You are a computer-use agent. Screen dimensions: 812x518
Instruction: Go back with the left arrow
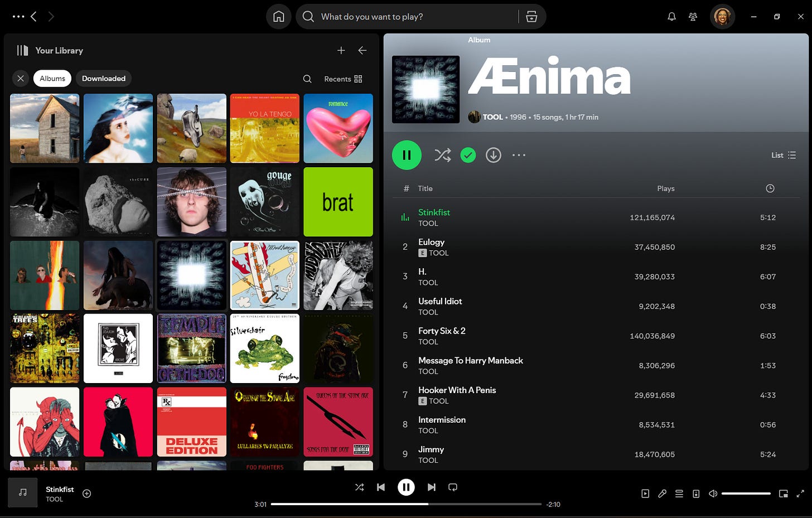[33, 17]
